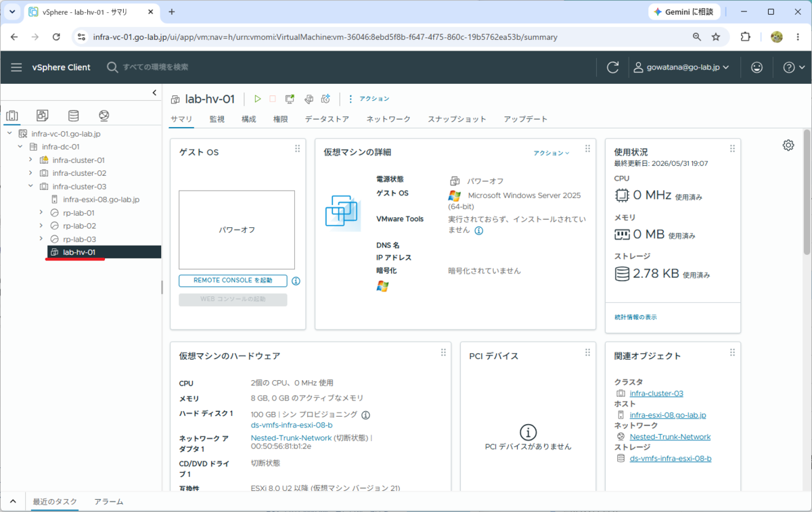Click the info icon beside REMOTE CONSOLE button

coord(296,281)
